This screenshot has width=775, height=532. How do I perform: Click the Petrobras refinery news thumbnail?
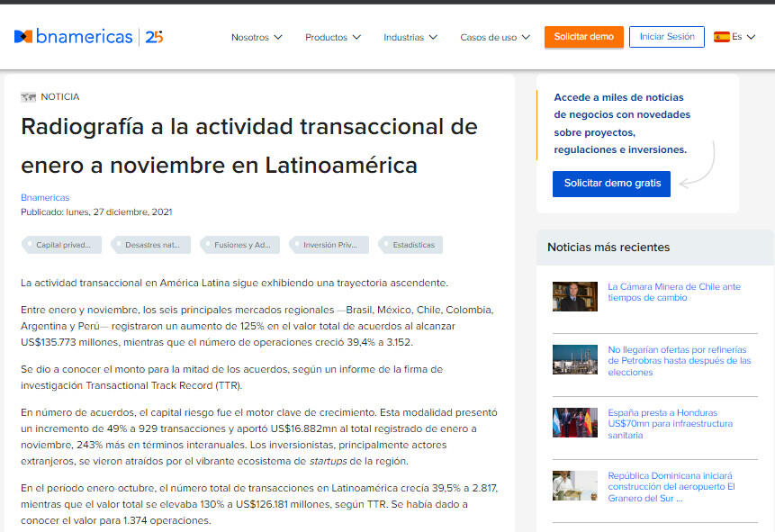[574, 359]
